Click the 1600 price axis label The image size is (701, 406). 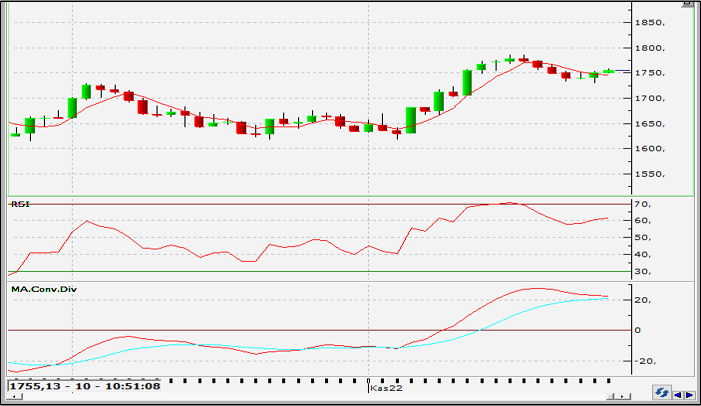650,148
